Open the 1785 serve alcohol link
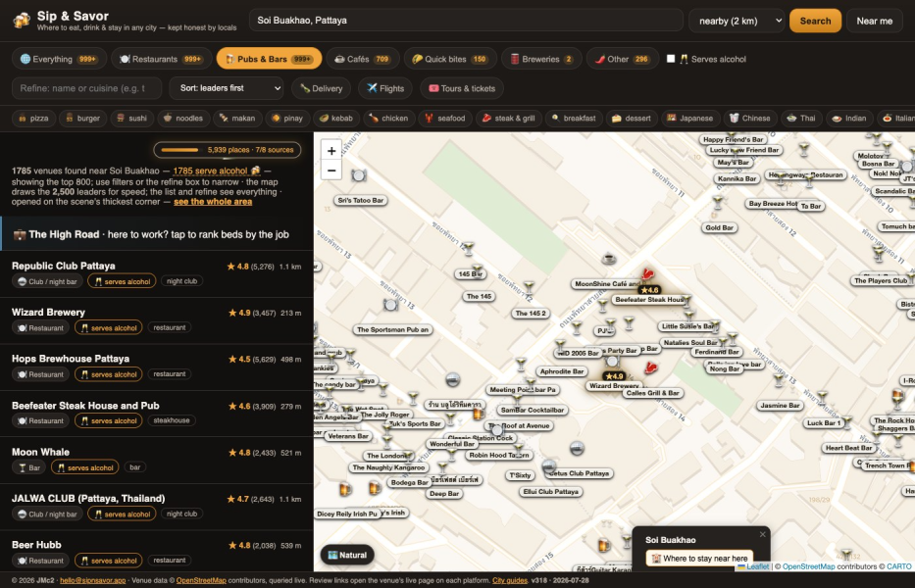The height and width of the screenshot is (588, 915). (217, 171)
